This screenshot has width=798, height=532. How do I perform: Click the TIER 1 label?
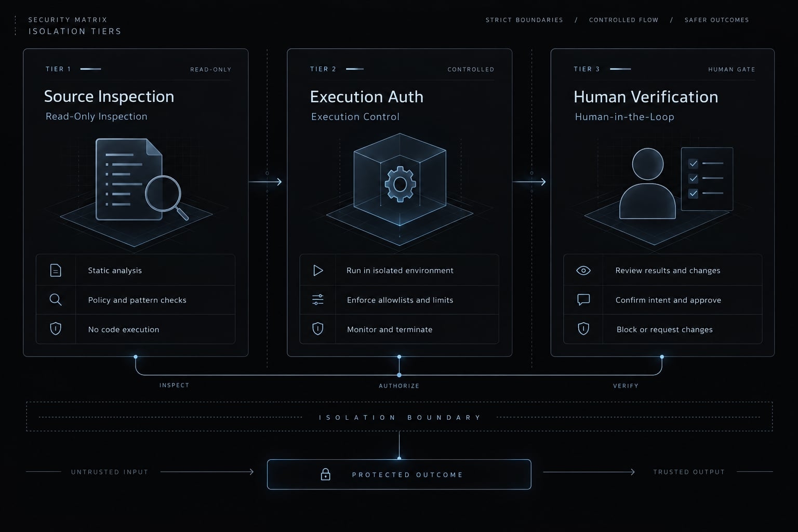coord(58,69)
